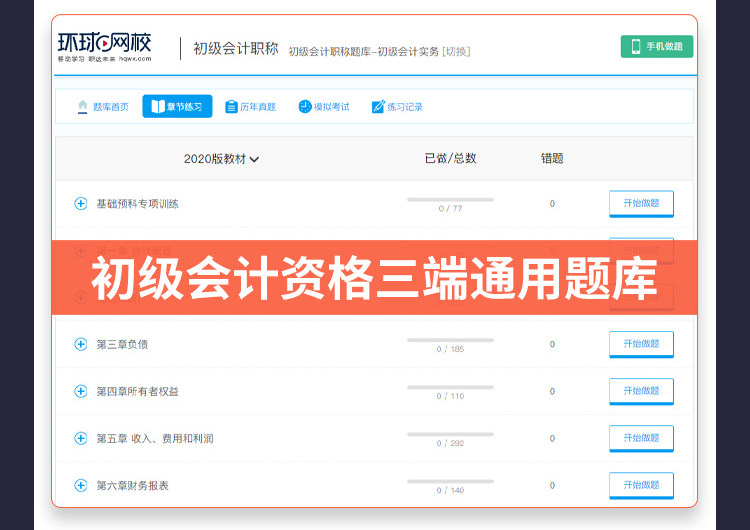The height and width of the screenshot is (530, 750).
Task: Click 第五章 收入、费用和利润 chapter title
Action: click(155, 438)
